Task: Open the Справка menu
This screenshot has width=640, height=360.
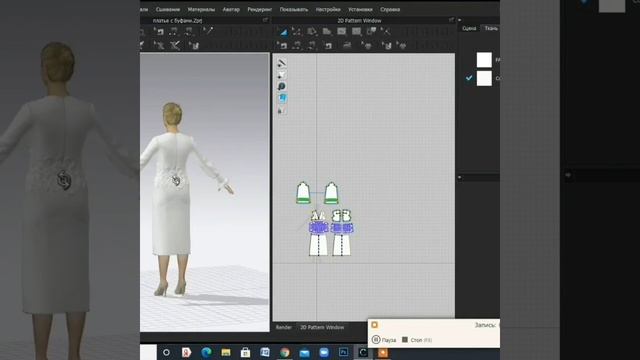Action: click(x=390, y=9)
